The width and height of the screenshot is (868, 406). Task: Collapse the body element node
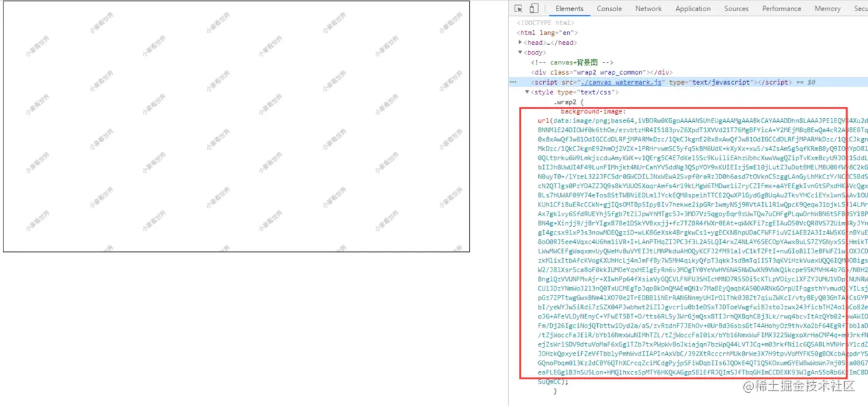[520, 52]
